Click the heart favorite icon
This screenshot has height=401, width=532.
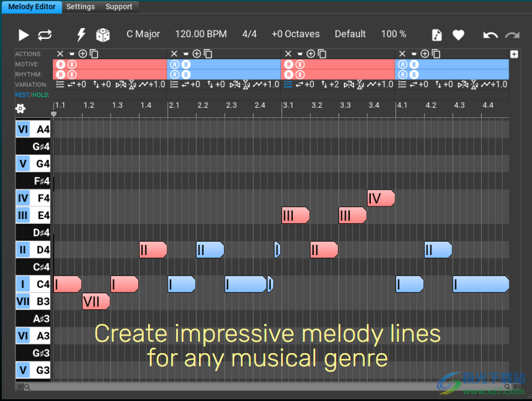(458, 35)
